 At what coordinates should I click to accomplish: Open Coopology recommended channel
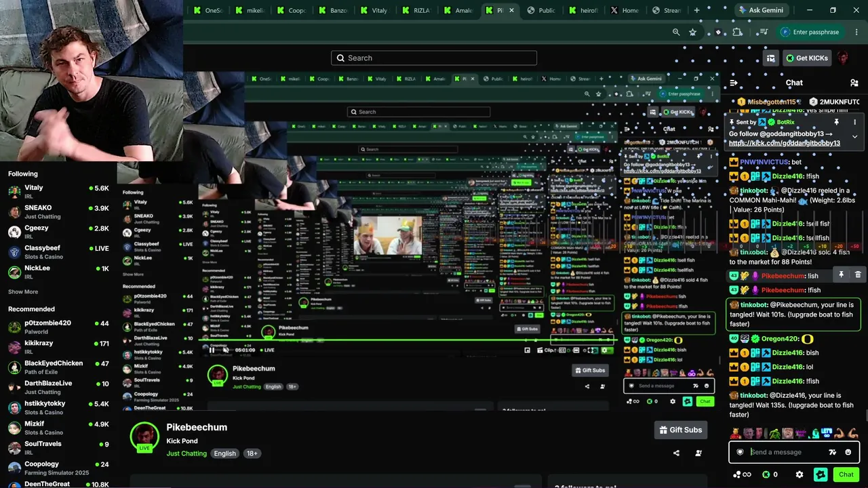tap(58, 468)
